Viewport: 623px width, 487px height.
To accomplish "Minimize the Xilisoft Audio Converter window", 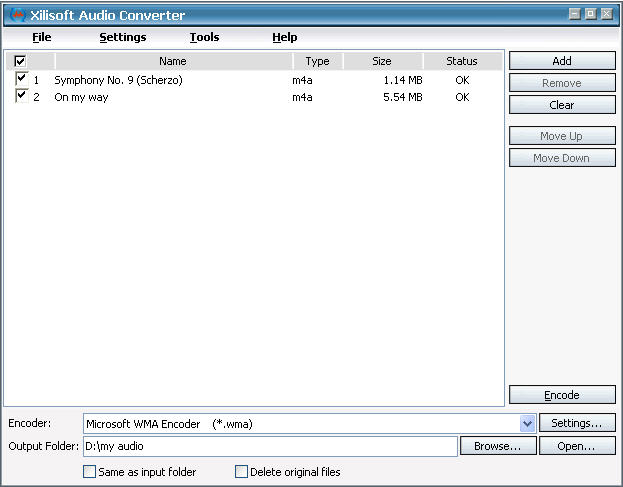I will pyautogui.click(x=575, y=14).
